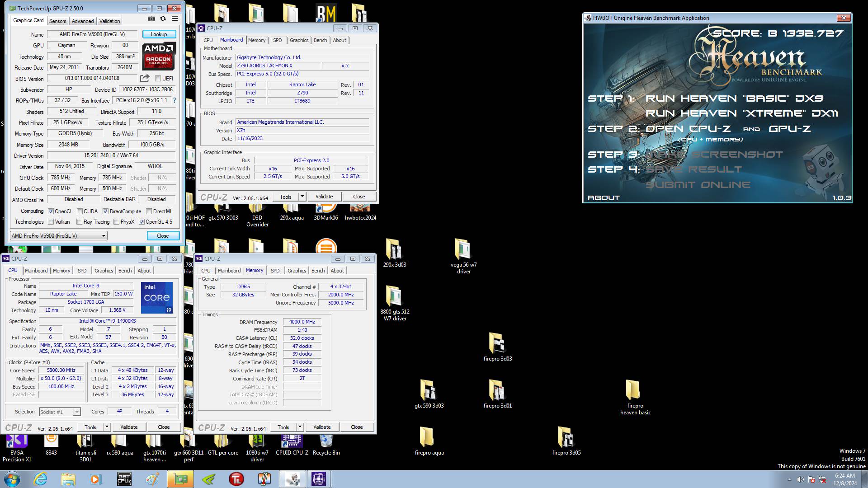The image size is (868, 488).
Task: Click the Windows Start orb
Action: [x=11, y=479]
